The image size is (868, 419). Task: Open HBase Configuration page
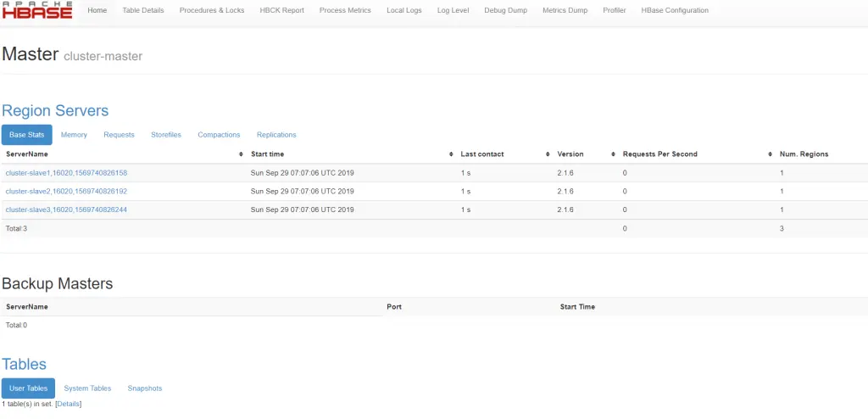click(x=675, y=10)
